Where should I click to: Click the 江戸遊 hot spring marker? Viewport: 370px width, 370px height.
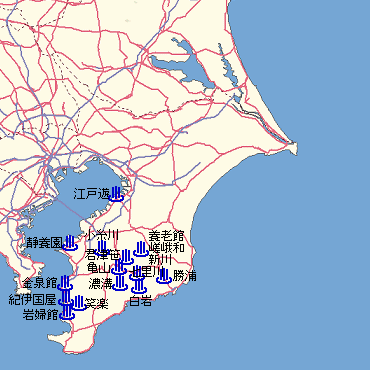click(x=116, y=194)
